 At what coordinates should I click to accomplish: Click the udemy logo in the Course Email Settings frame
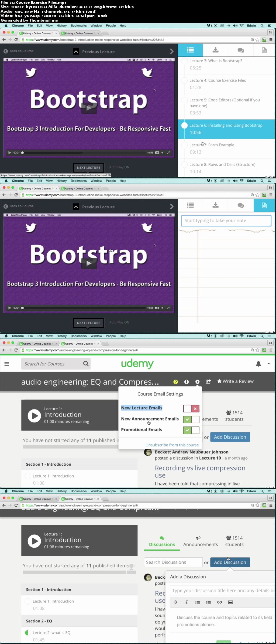[137, 364]
